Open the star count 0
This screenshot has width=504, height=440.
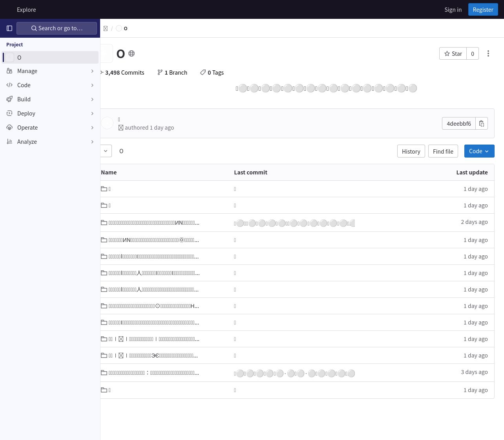473,53
